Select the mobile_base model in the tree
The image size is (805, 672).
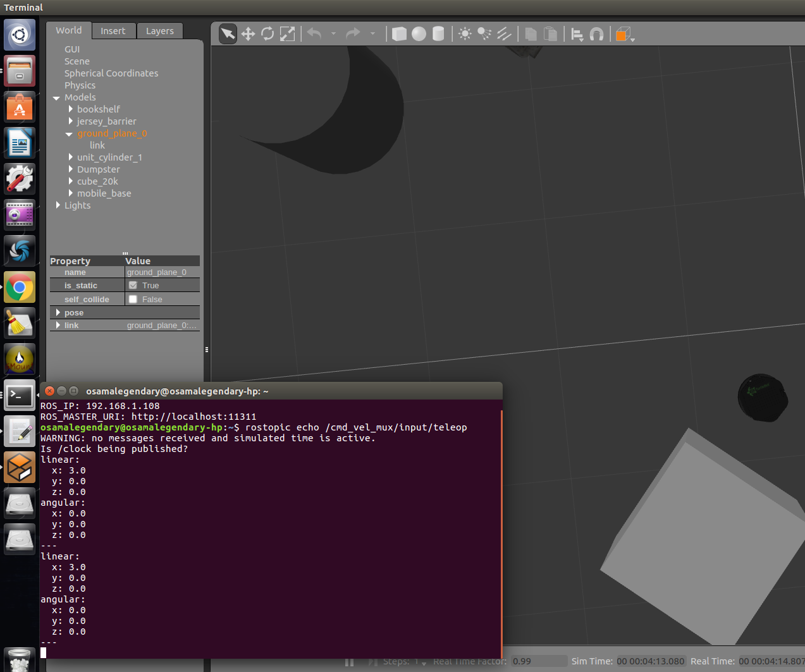pos(104,193)
